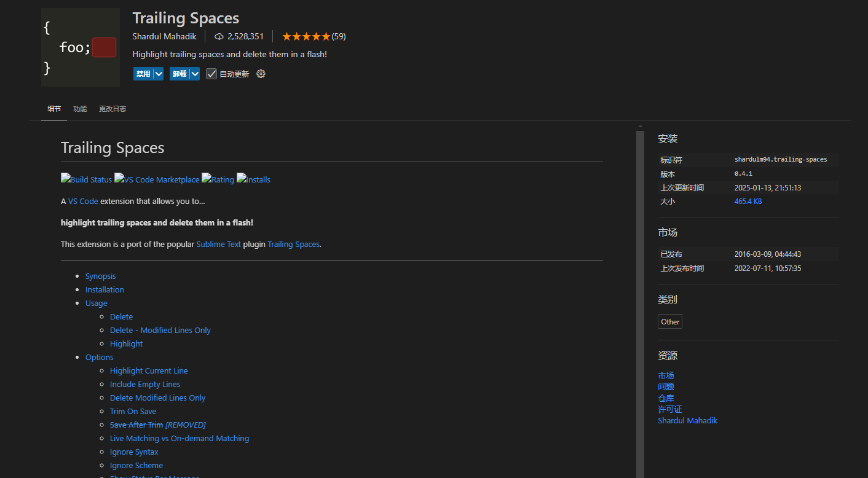
Task: Open Delete Modified Lines Only option link
Action: (x=157, y=398)
